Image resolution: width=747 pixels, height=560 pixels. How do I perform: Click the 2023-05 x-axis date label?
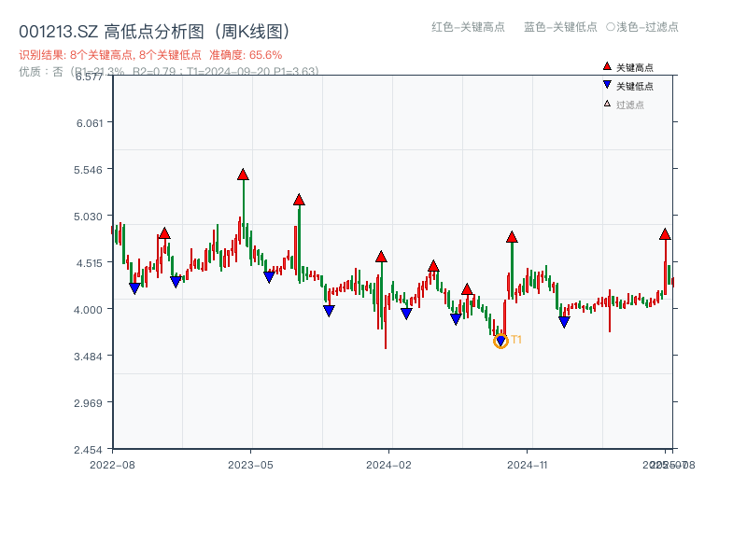point(250,465)
